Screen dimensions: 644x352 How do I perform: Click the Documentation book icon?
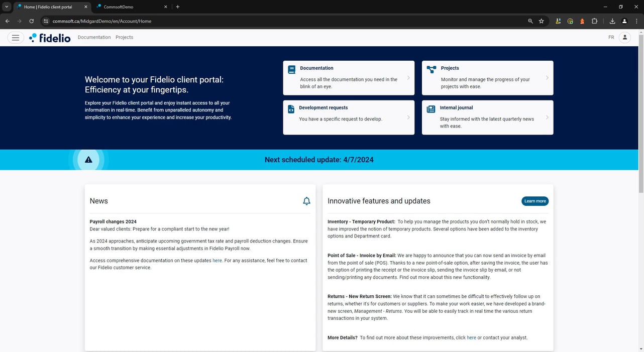291,70
